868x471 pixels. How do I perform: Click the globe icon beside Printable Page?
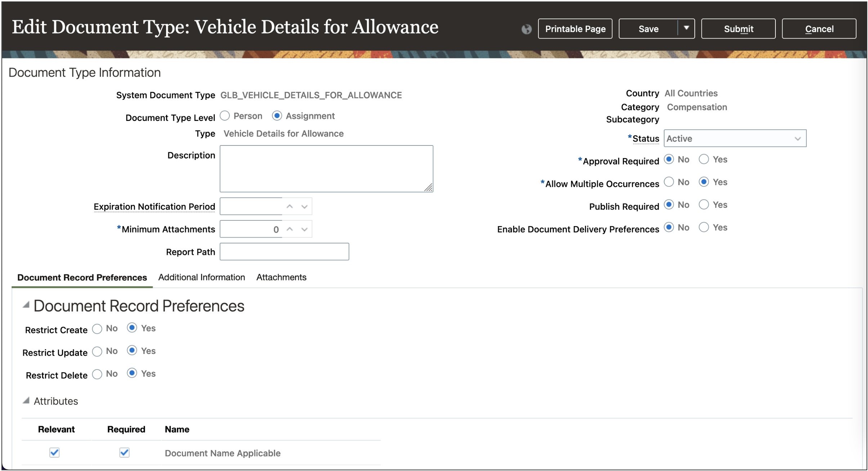pos(526,29)
